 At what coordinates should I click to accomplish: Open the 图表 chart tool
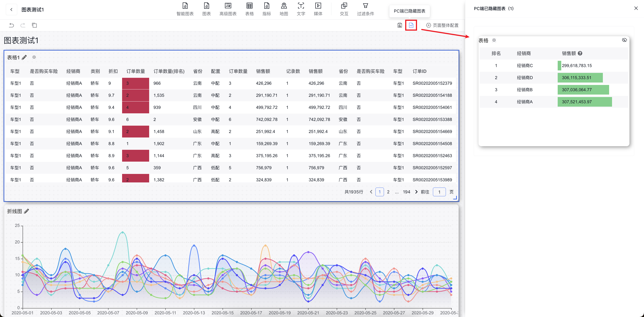coord(206,9)
